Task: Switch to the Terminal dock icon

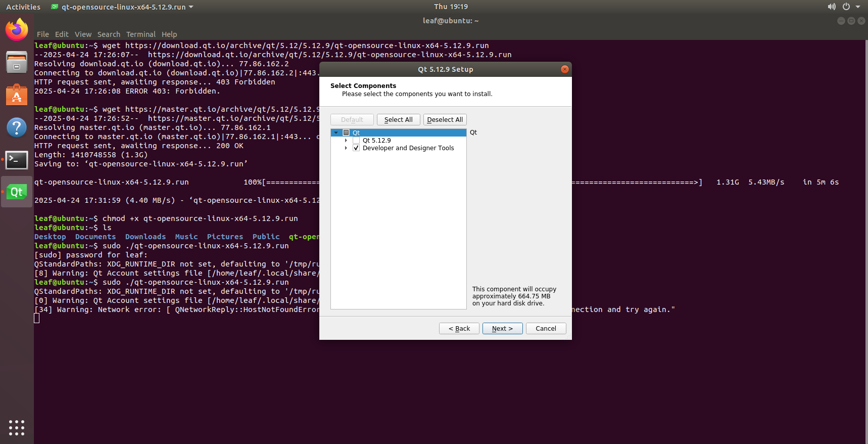Action: 17,160
